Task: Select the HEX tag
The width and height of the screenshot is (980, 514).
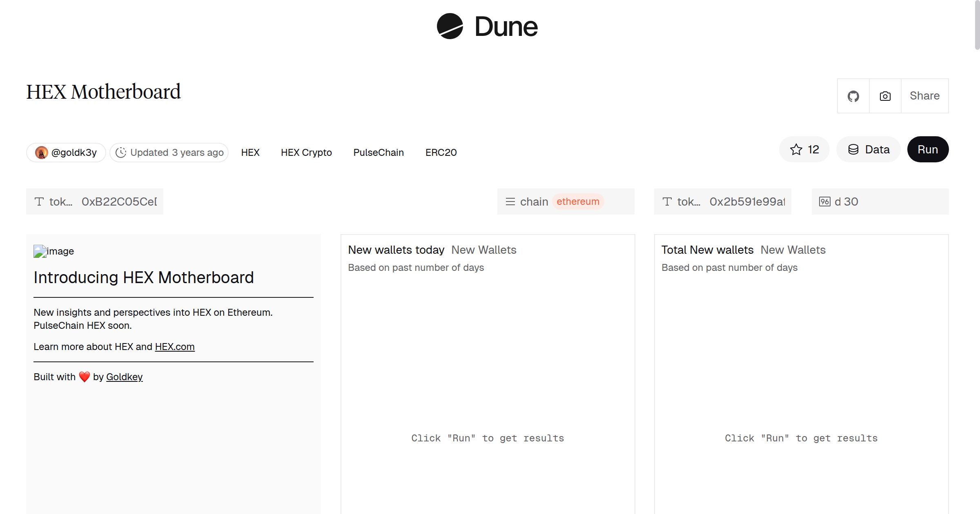Action: (x=250, y=153)
